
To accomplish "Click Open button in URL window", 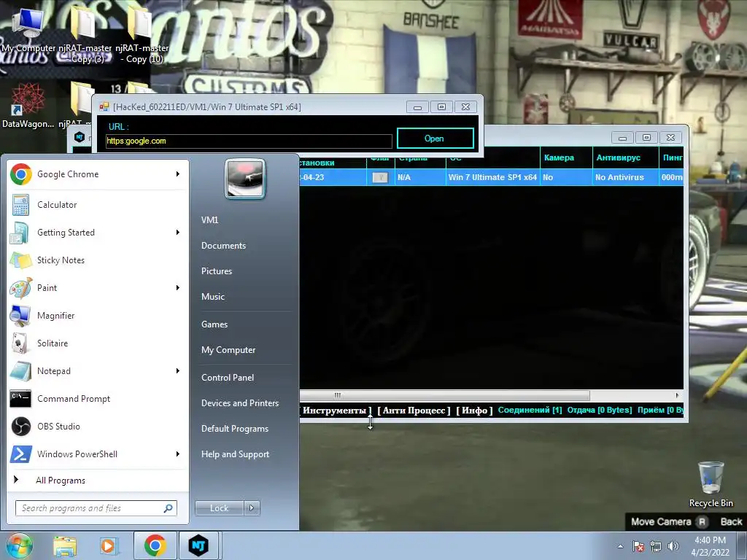I will click(x=435, y=139).
